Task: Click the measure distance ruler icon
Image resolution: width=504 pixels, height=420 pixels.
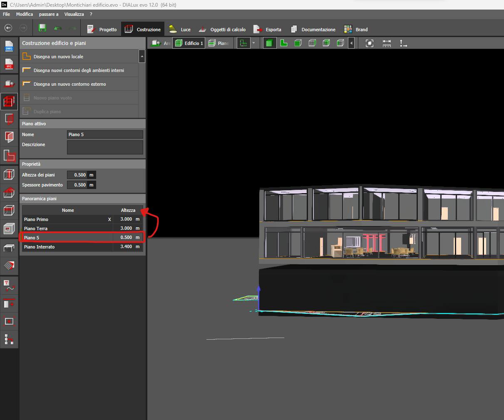Action: tap(387, 43)
